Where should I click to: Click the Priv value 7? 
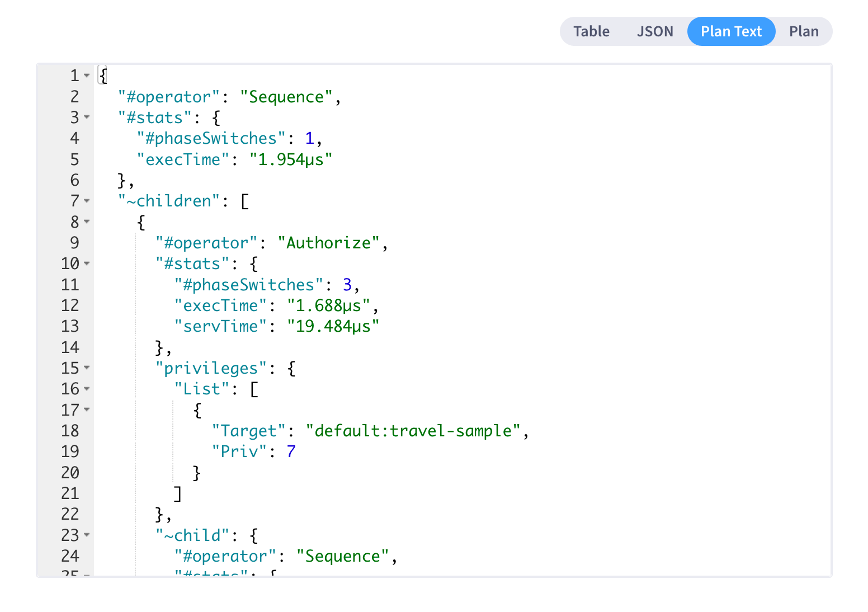click(291, 451)
